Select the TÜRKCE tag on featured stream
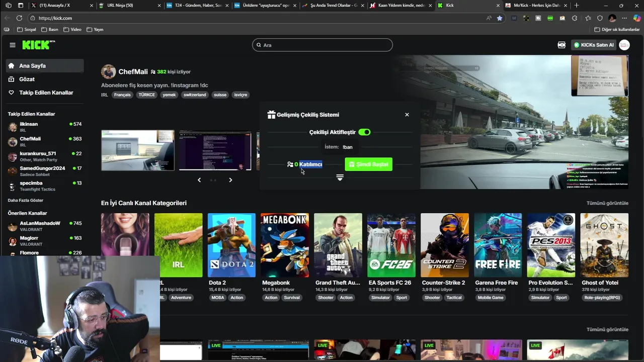The width and height of the screenshot is (644, 362). (146, 95)
